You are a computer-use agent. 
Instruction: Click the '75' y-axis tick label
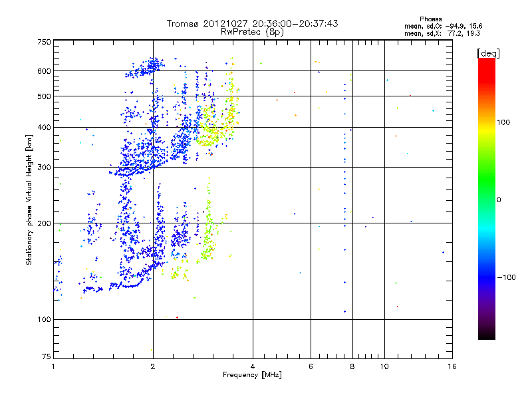[x=47, y=356]
